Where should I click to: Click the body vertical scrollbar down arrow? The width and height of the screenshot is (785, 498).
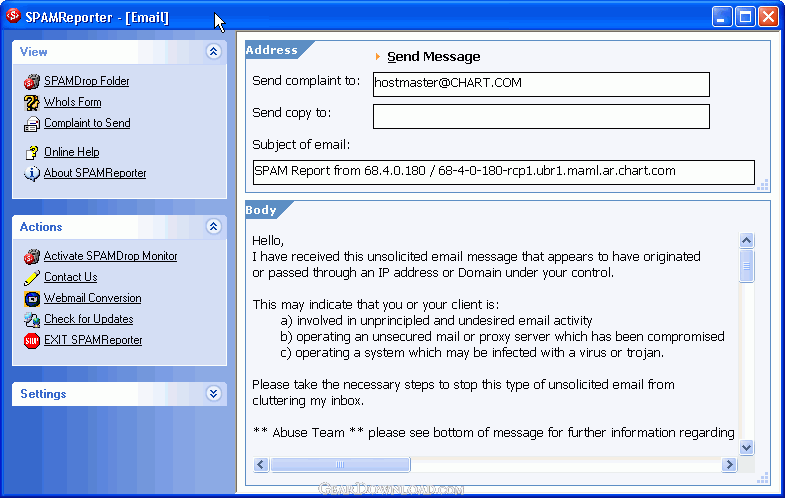tap(747, 448)
